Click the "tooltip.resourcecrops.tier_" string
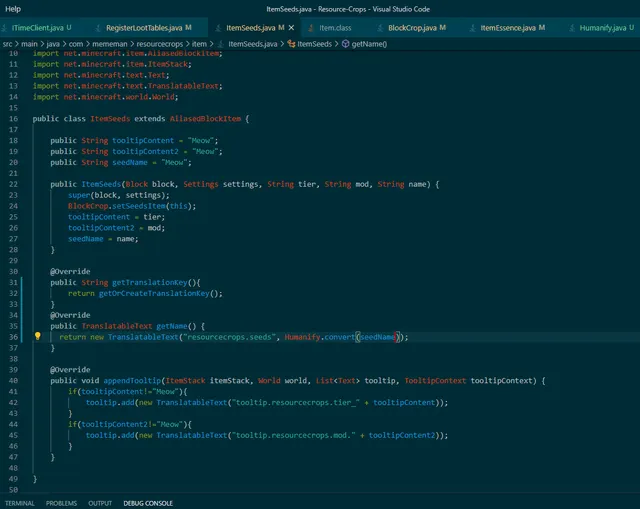Viewport: 640px width, 509px height. click(x=296, y=402)
